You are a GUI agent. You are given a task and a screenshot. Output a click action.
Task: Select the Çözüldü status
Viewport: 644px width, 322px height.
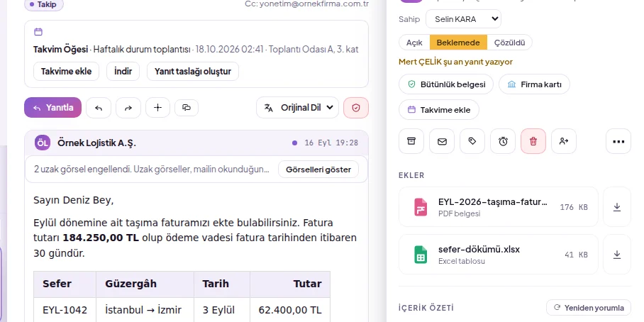[x=509, y=43]
